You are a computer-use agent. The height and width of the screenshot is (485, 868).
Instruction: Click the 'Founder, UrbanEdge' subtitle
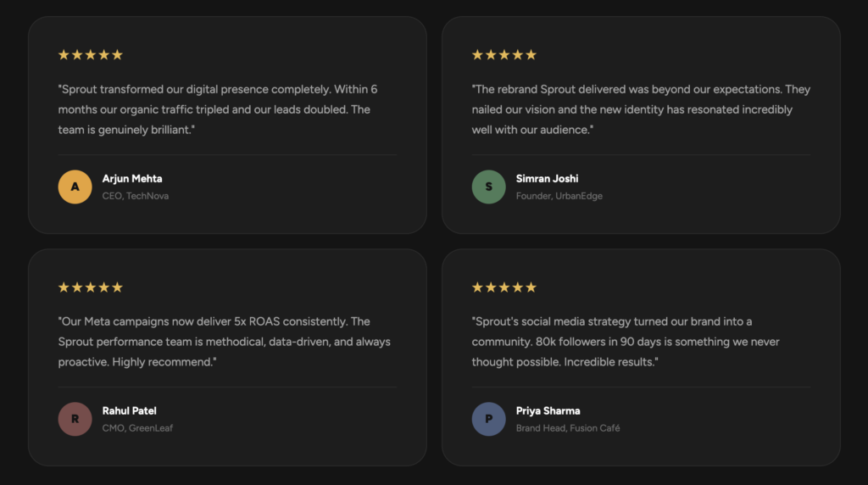pyautogui.click(x=559, y=196)
